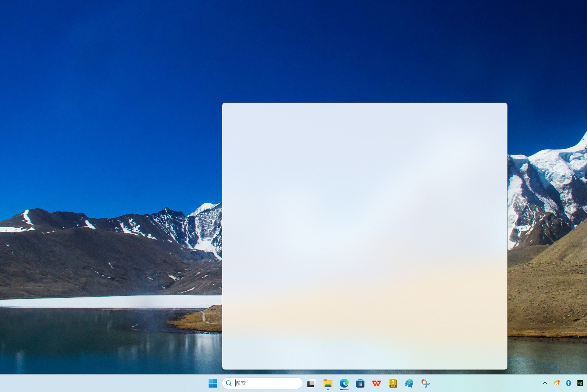This screenshot has width=587, height=392.
Task: Launch WPS Office from the taskbar
Action: (376, 383)
